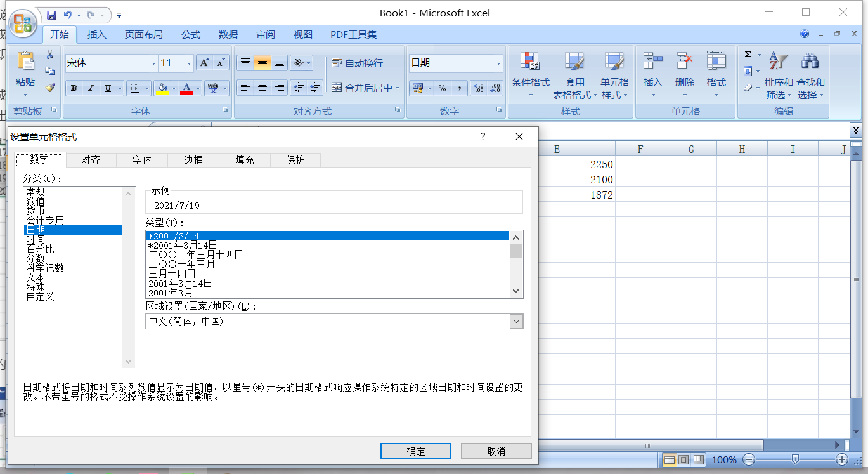The width and height of the screenshot is (868, 474).
Task: Click the AutoSum sigma icon
Action: pyautogui.click(x=748, y=55)
